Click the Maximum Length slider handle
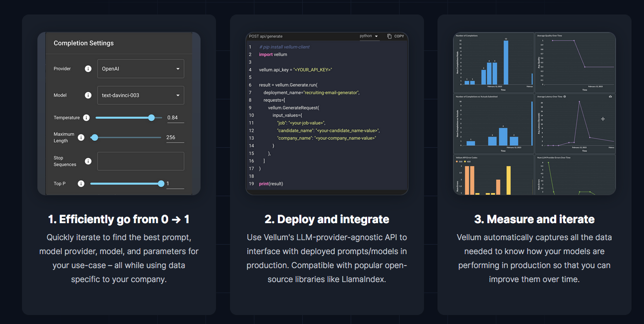This screenshot has width=644, height=324. [94, 137]
